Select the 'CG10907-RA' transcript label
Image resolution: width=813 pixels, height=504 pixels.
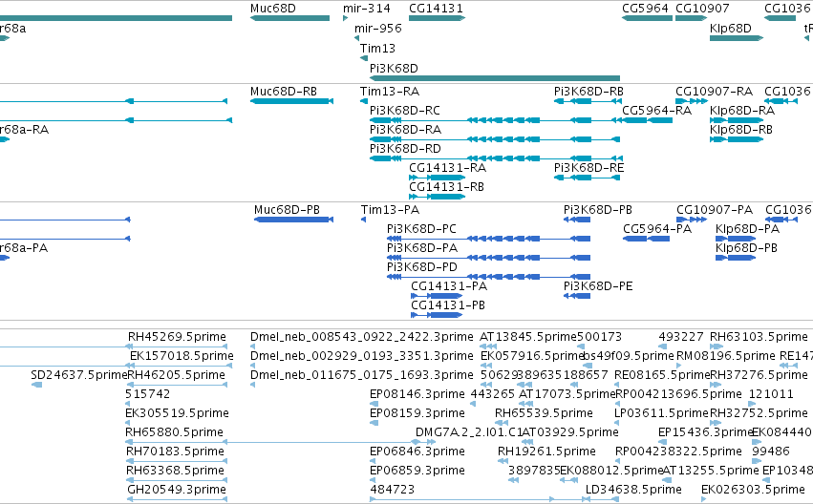click(714, 92)
